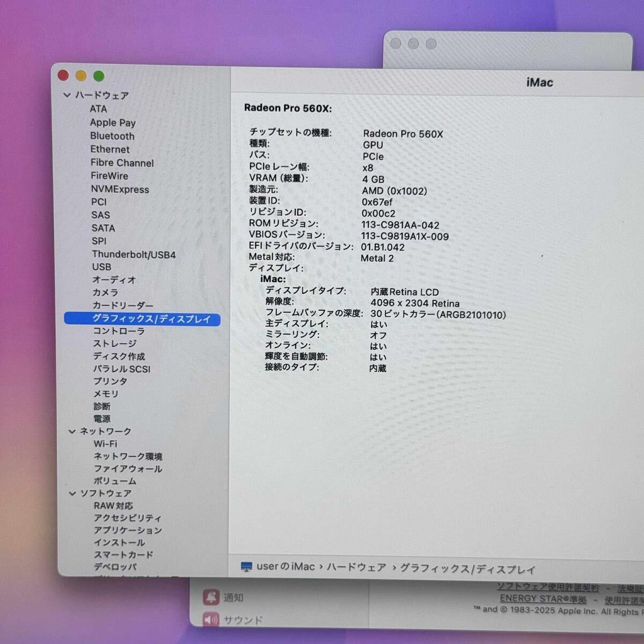Select RAW対応 under ソフトウェア

[x=113, y=506]
